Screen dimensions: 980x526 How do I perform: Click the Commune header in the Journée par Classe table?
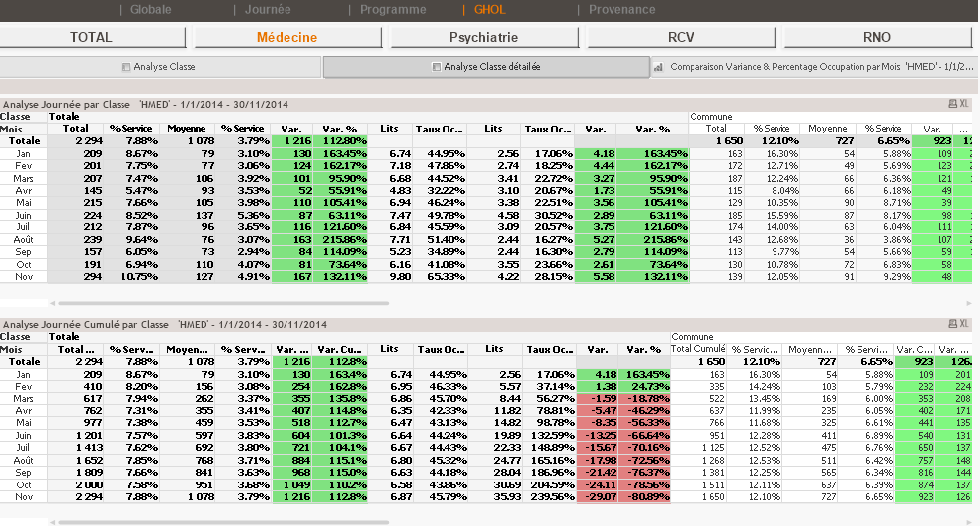click(x=711, y=117)
